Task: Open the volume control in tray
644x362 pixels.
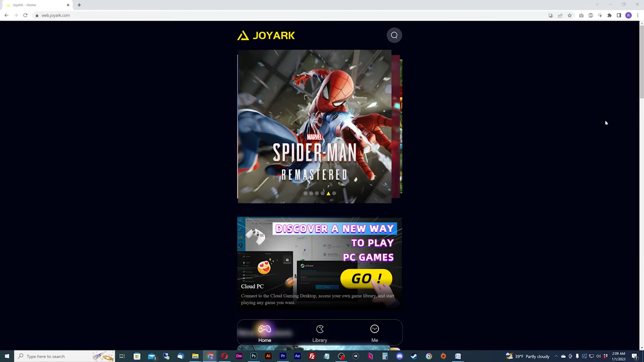Action: (x=598, y=356)
